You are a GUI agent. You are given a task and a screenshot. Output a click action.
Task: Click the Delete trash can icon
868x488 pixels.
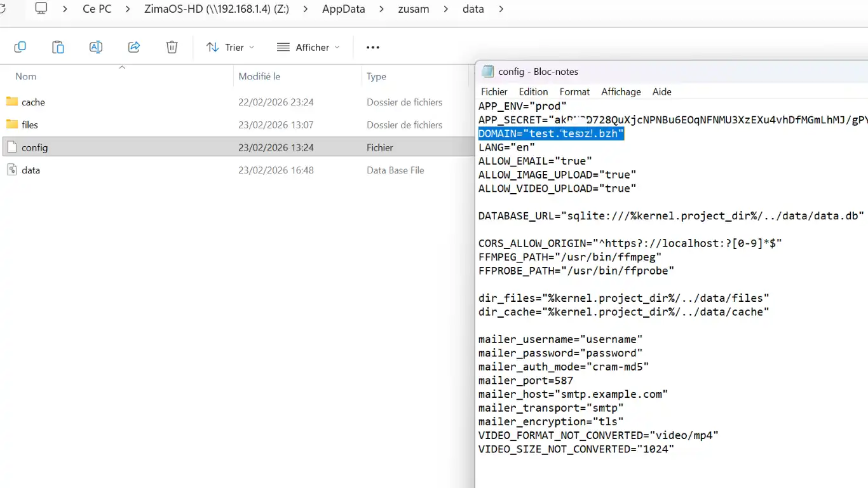click(172, 47)
